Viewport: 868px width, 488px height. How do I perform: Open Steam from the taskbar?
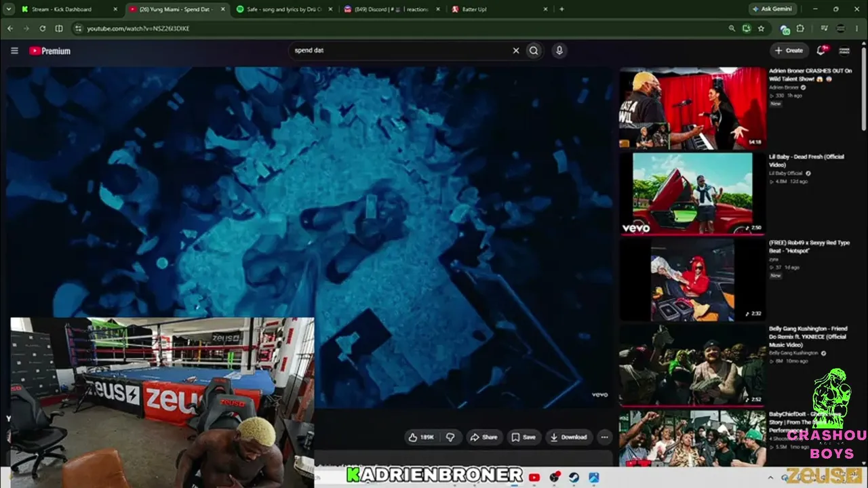(574, 477)
